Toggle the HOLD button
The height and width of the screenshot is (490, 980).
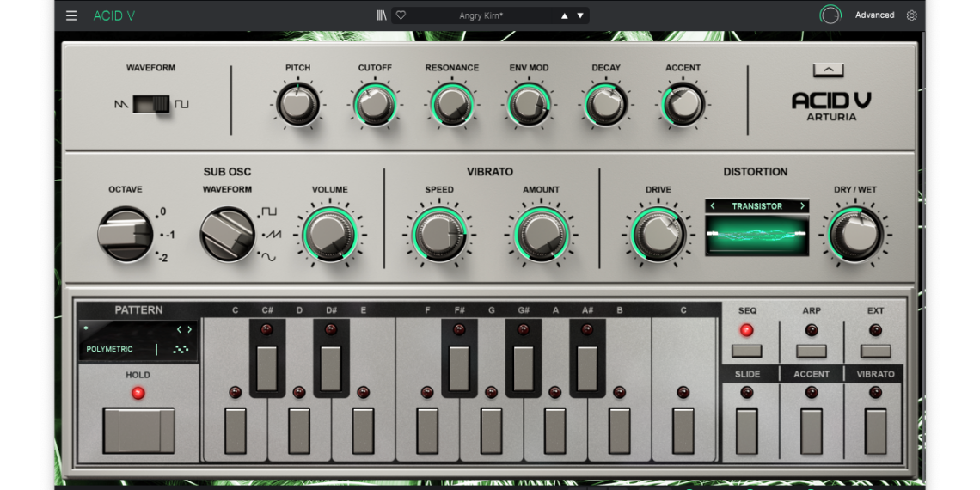[x=138, y=431]
